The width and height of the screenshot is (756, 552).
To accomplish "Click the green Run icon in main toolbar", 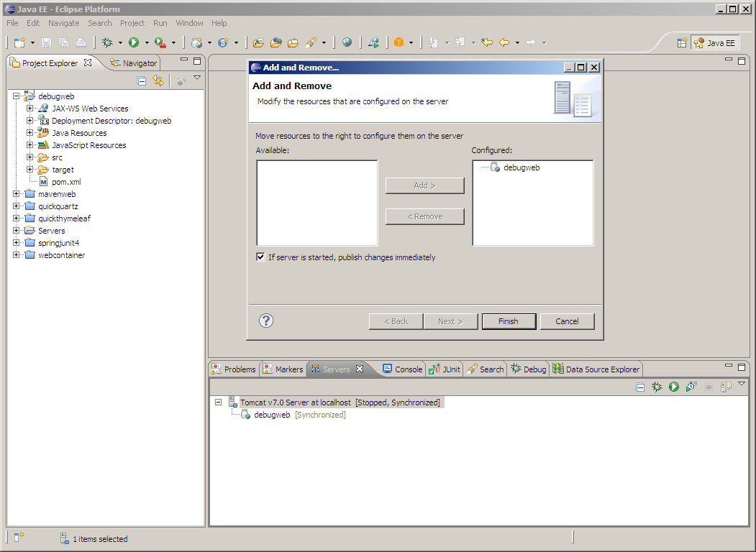I will 134,42.
